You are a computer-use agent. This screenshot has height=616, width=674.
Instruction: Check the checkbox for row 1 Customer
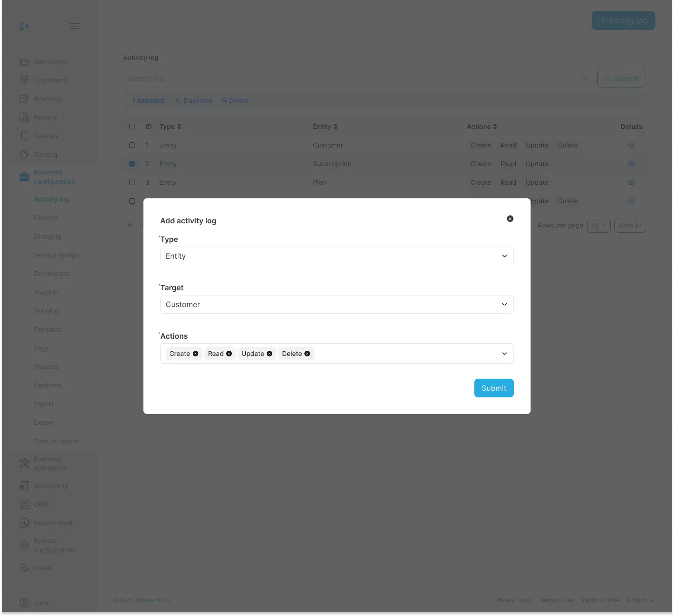[x=132, y=145]
